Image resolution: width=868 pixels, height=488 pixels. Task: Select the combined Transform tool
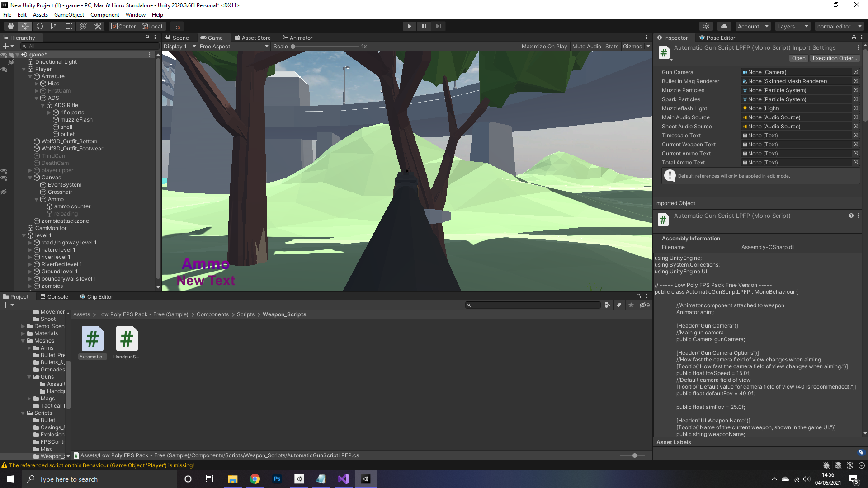83,26
